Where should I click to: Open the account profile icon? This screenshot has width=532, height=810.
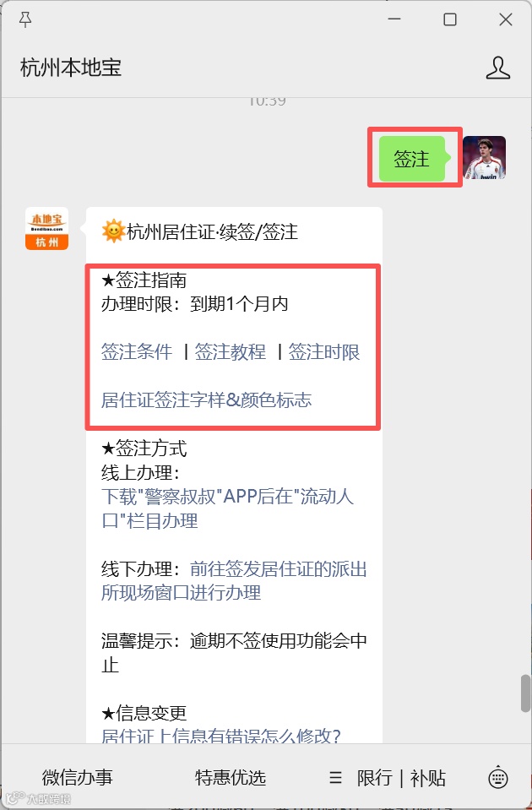click(x=498, y=68)
